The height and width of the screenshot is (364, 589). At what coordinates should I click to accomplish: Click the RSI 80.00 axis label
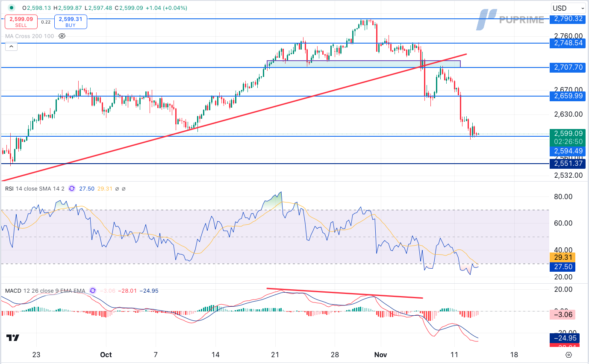click(x=562, y=197)
